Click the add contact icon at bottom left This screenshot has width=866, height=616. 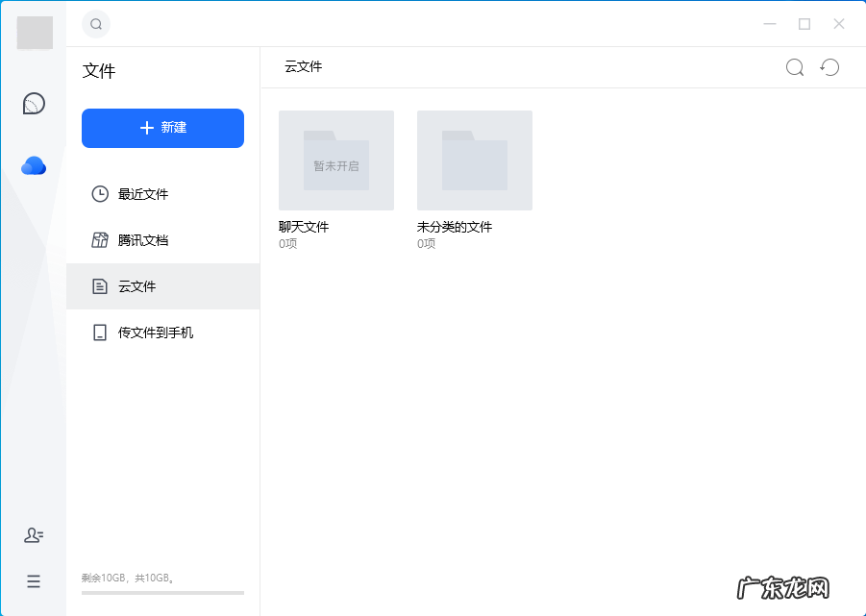pos(33,535)
